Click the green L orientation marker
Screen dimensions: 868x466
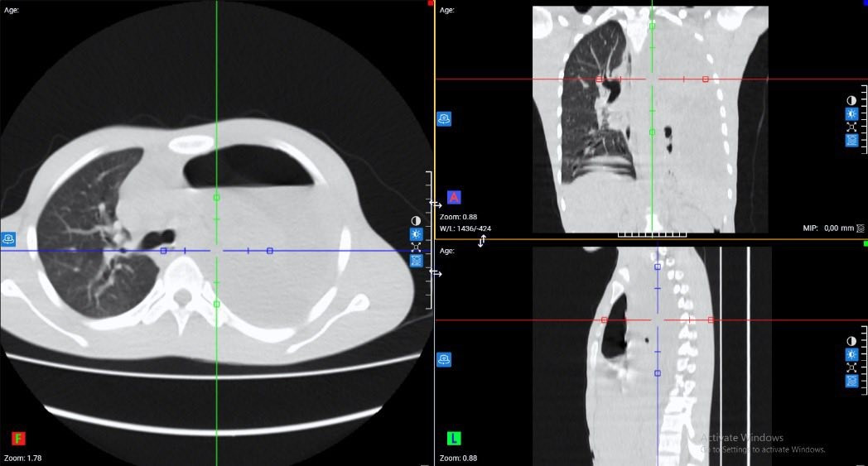click(454, 438)
